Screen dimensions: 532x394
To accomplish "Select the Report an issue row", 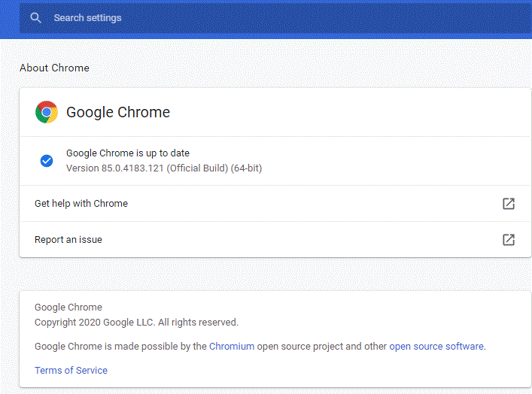I will pos(275,240).
